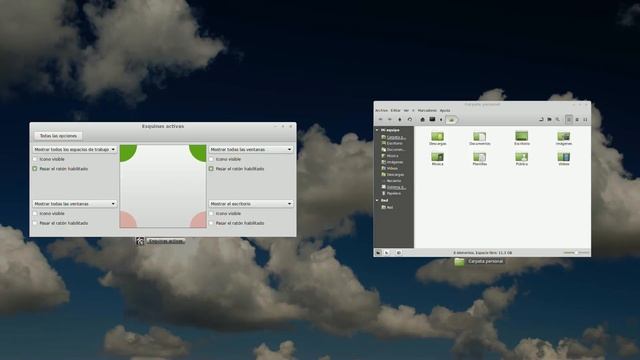Open Computer view via toolbar monitor icon
This screenshot has height=360, width=640.
(432, 119)
